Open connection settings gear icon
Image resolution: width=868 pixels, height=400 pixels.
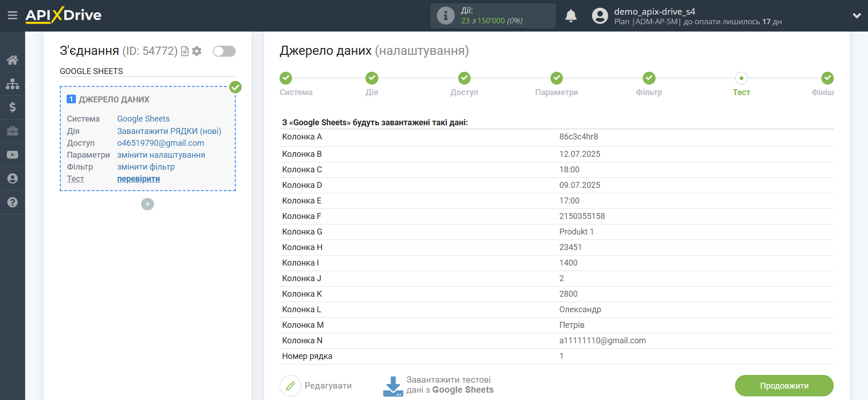[x=197, y=51]
